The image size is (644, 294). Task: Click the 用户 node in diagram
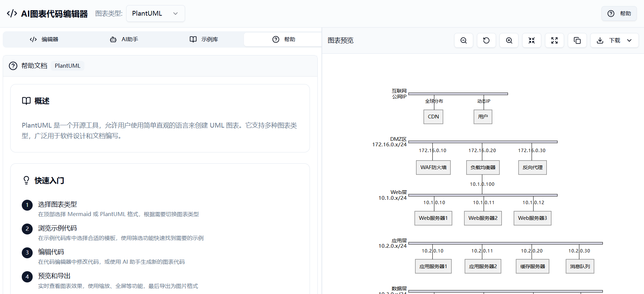tap(483, 117)
